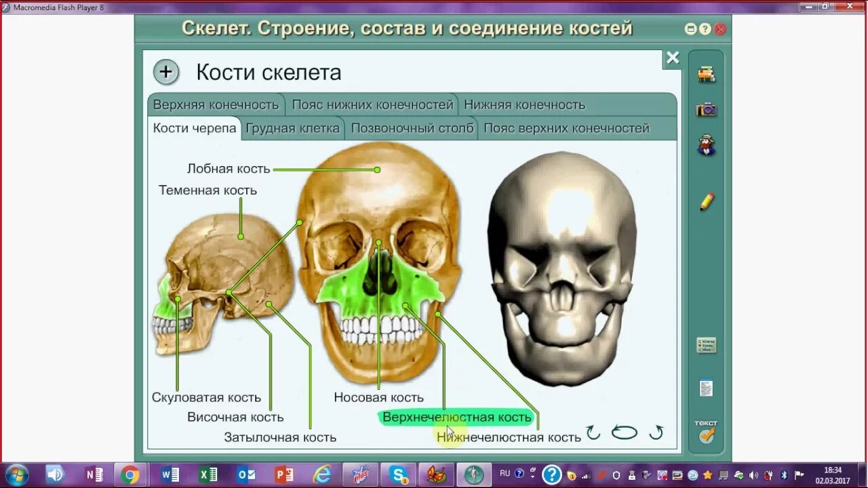Click the Кости скелета heading
Screen dimensions: 868x488
pos(269,72)
